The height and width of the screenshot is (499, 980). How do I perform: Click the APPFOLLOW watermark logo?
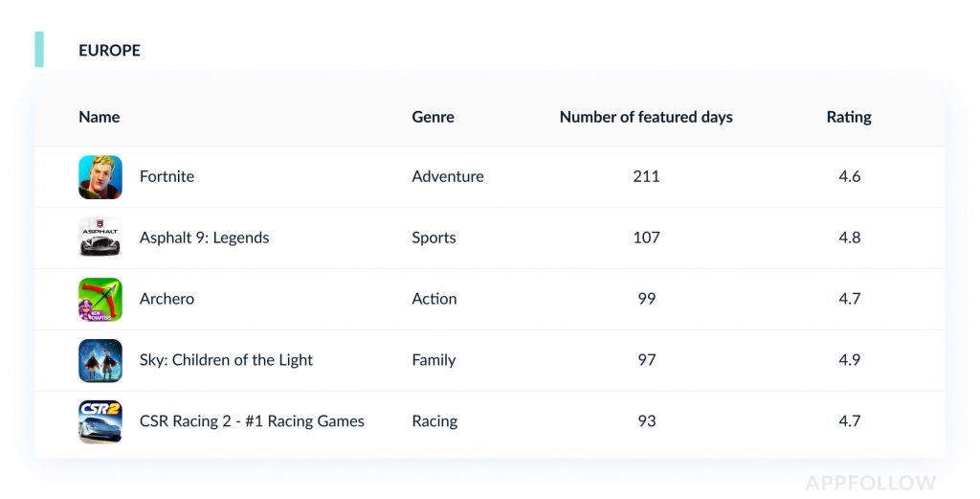point(871,484)
